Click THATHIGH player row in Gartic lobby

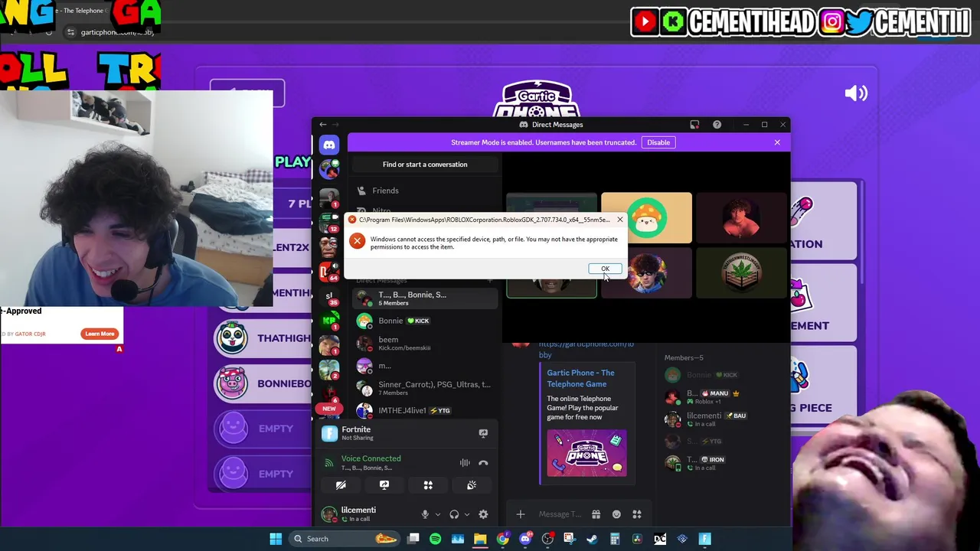[263, 338]
